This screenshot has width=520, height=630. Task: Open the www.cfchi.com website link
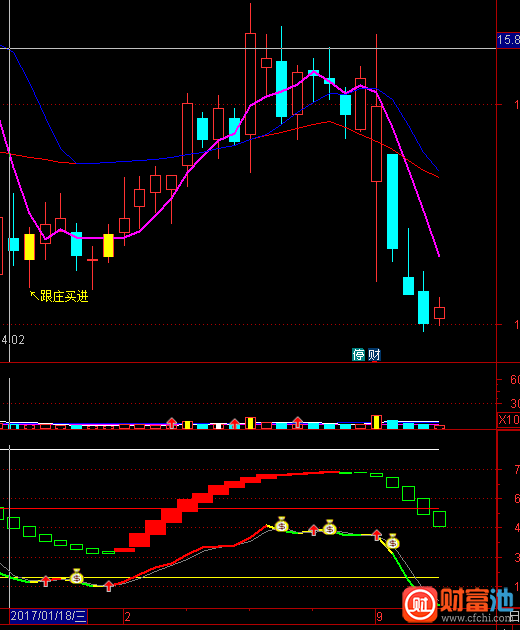pos(477,618)
